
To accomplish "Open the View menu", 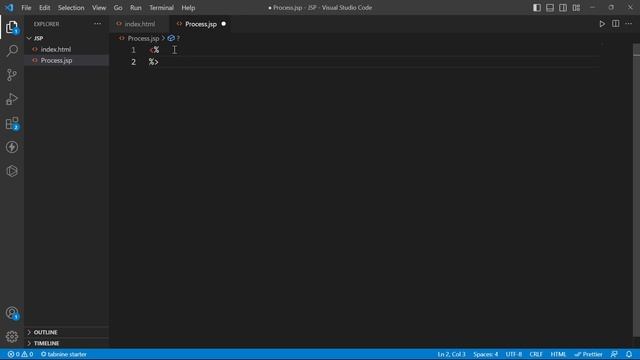I will click(x=99, y=7).
